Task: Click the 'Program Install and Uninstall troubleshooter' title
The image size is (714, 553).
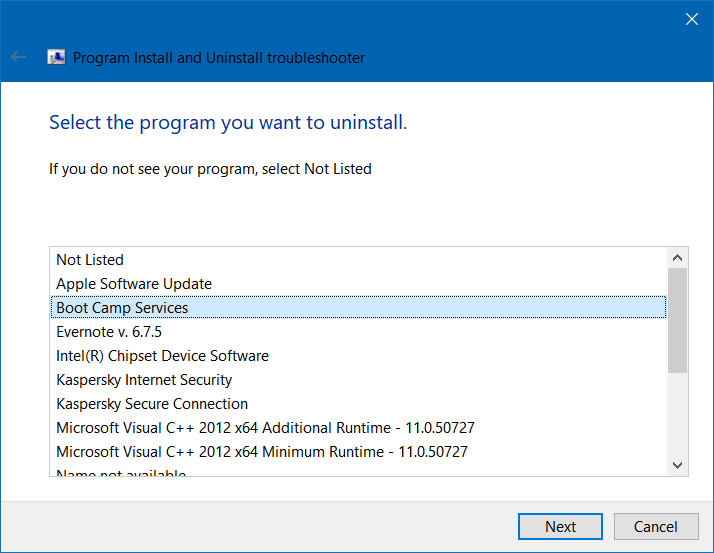Action: [219, 58]
